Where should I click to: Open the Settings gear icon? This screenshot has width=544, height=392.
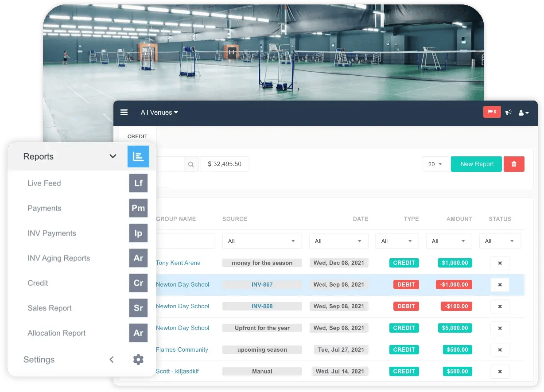138,360
